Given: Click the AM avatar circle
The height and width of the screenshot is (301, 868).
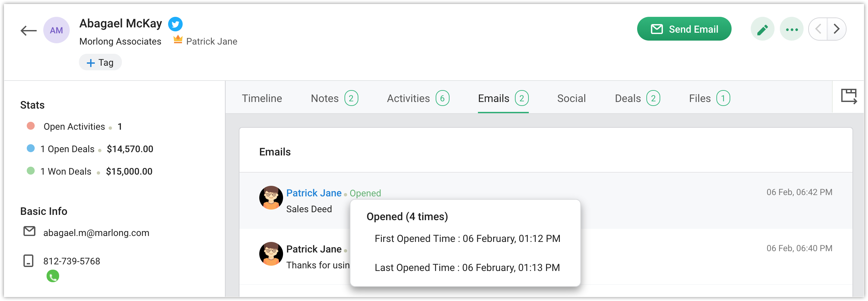Looking at the screenshot, I should pyautogui.click(x=56, y=30).
